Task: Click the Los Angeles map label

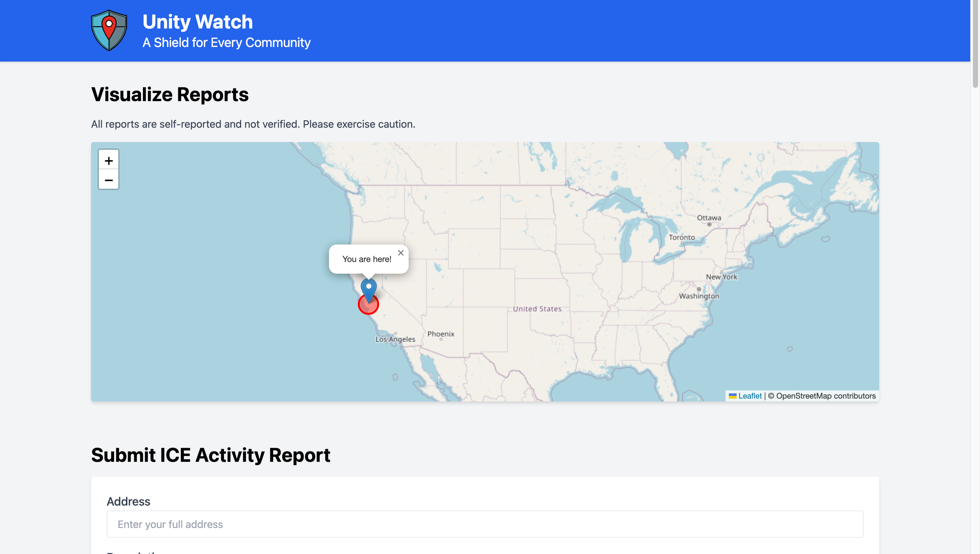Action: [395, 339]
